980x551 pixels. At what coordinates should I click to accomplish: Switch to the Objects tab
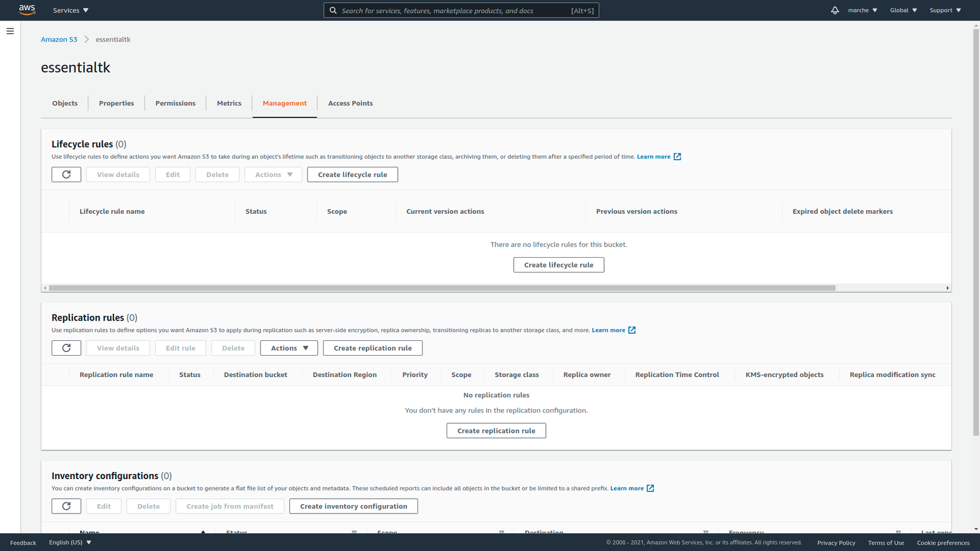tap(65, 103)
